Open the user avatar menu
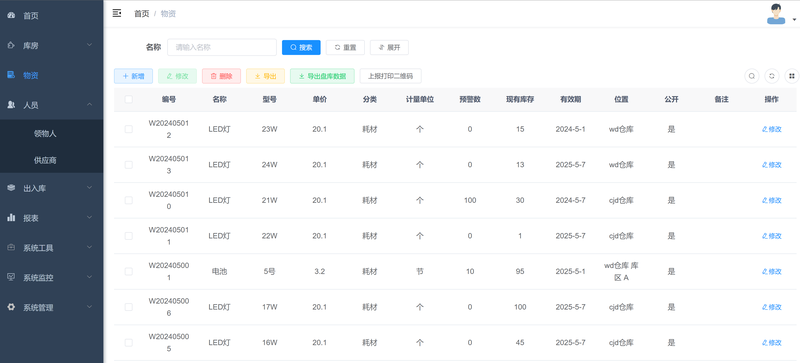The image size is (800, 363). [x=776, y=14]
